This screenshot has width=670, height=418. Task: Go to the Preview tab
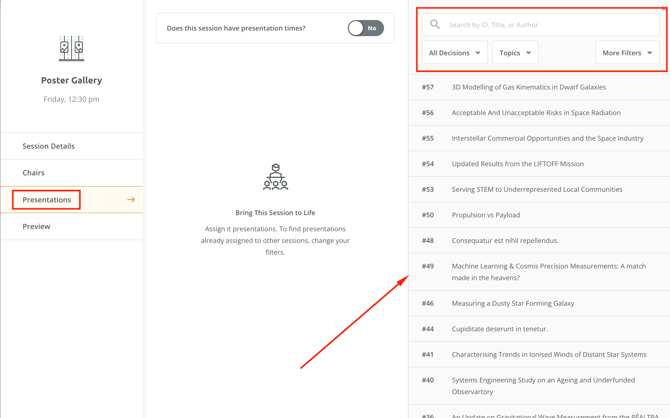point(37,227)
